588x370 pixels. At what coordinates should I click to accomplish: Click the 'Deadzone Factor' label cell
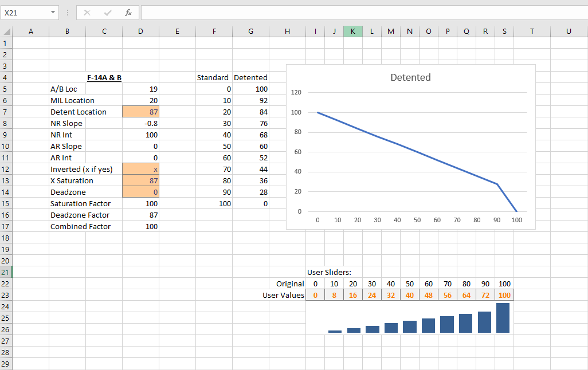80,215
